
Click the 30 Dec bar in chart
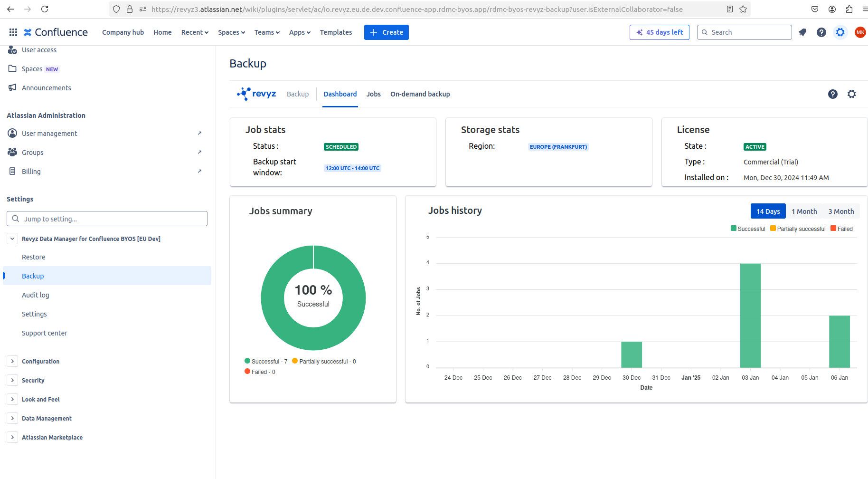[x=632, y=354]
